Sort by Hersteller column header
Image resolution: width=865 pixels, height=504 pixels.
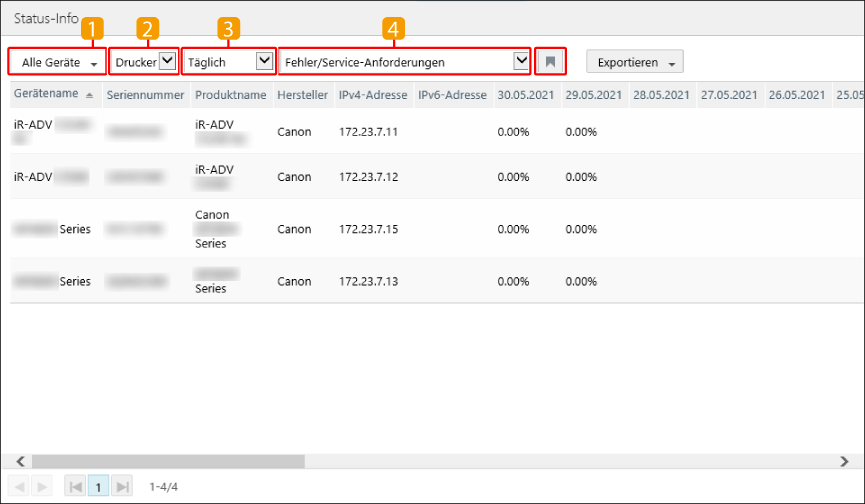(x=302, y=95)
